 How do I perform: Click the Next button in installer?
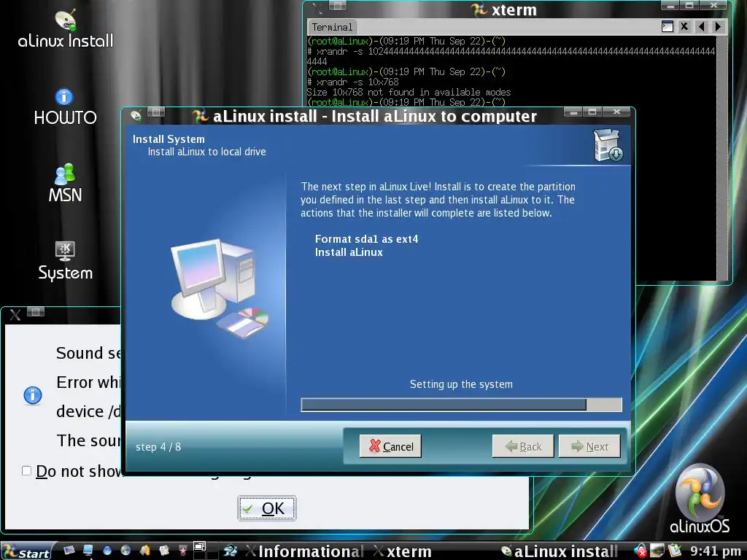click(x=589, y=446)
